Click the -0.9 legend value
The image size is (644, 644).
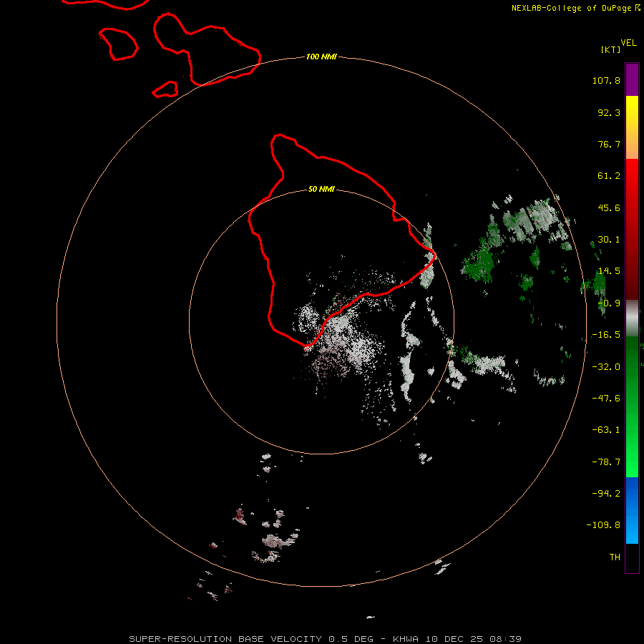[x=609, y=303]
